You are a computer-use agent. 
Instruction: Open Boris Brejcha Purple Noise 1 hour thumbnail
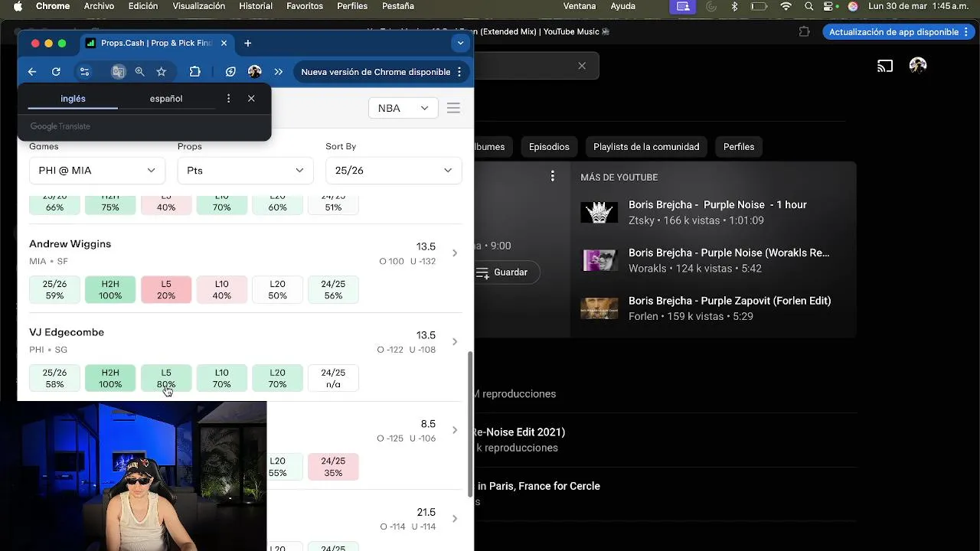599,213
